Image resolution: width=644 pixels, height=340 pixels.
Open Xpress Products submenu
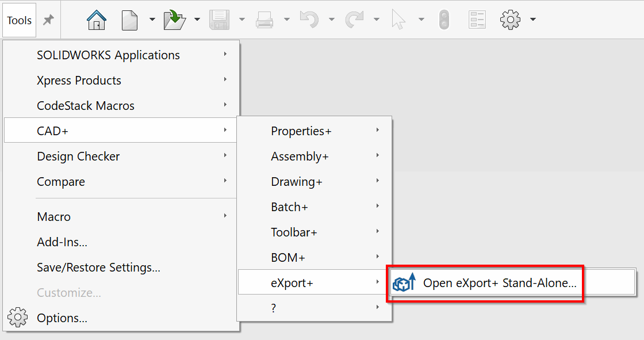[x=121, y=80]
